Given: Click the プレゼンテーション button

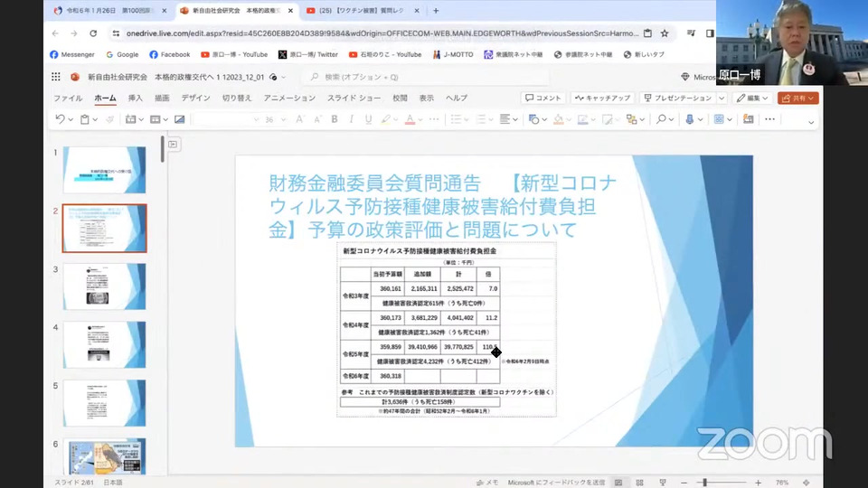Looking at the screenshot, I should pyautogui.click(x=678, y=98).
